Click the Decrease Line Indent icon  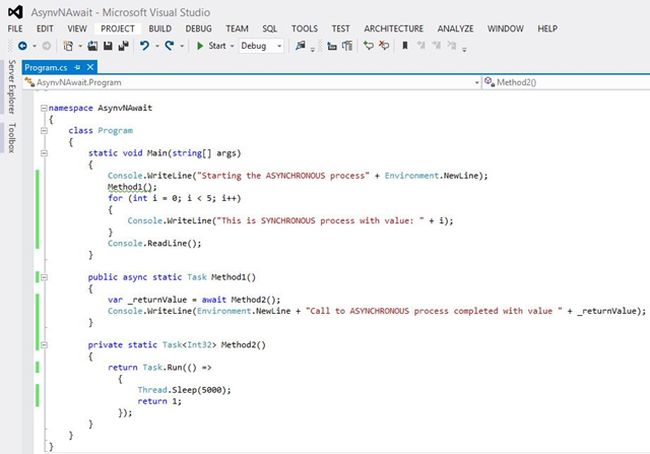click(332, 46)
